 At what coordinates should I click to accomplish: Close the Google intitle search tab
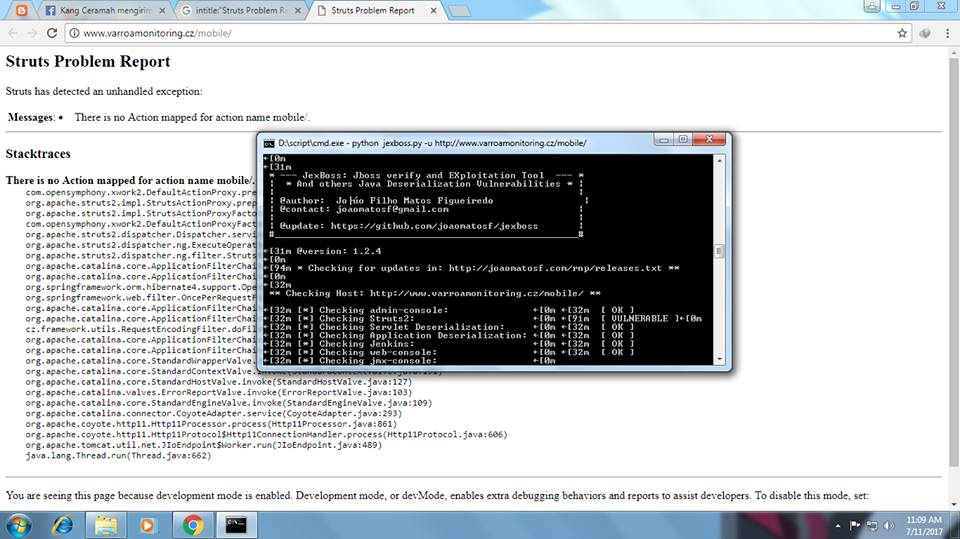coord(298,10)
